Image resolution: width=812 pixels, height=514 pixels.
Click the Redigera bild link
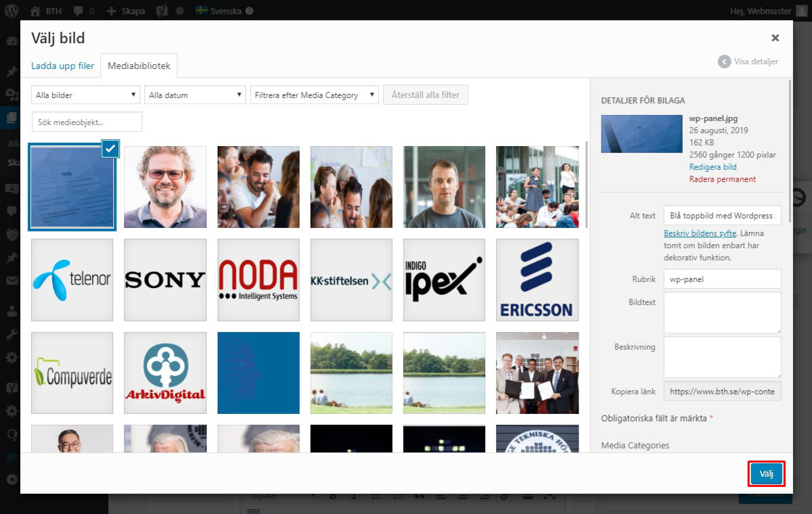click(713, 167)
